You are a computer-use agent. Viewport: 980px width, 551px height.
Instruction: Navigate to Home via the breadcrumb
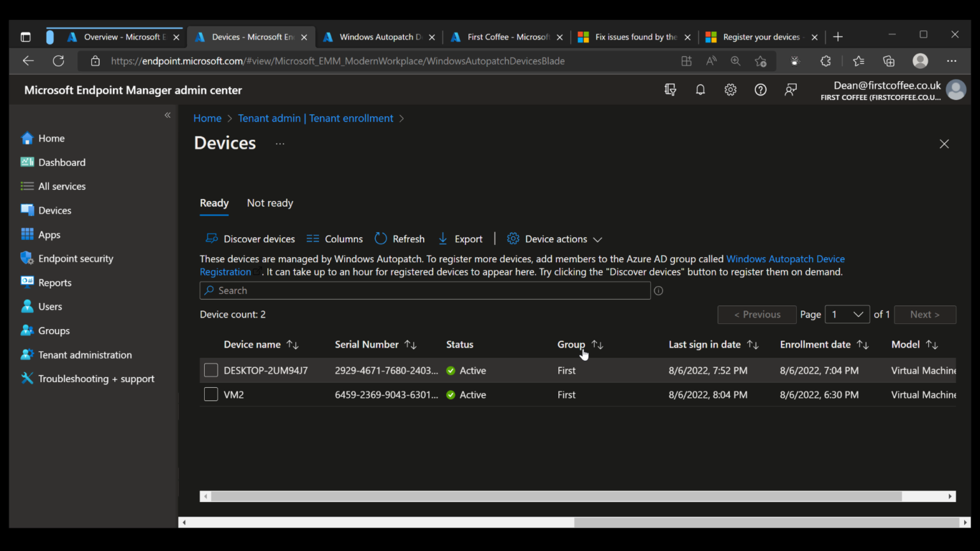point(207,118)
